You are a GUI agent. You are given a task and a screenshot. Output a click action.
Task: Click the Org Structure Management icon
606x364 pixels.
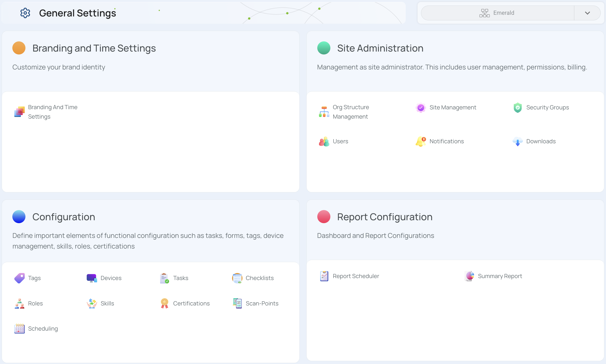click(x=324, y=112)
